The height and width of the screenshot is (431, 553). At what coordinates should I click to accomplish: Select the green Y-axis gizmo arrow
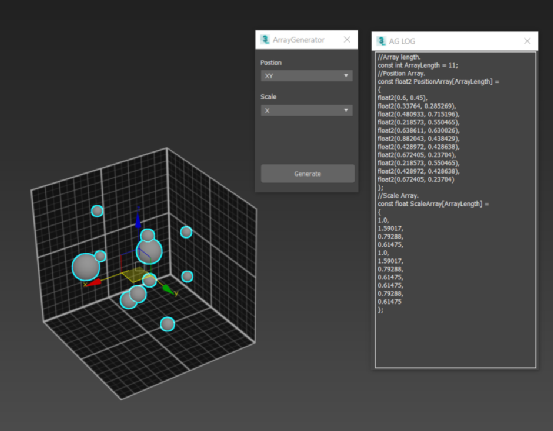(169, 290)
